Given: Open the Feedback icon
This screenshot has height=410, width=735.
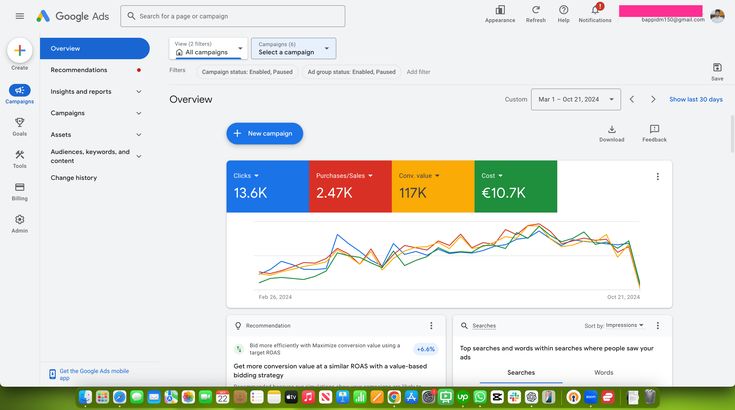Looking at the screenshot, I should 654,130.
